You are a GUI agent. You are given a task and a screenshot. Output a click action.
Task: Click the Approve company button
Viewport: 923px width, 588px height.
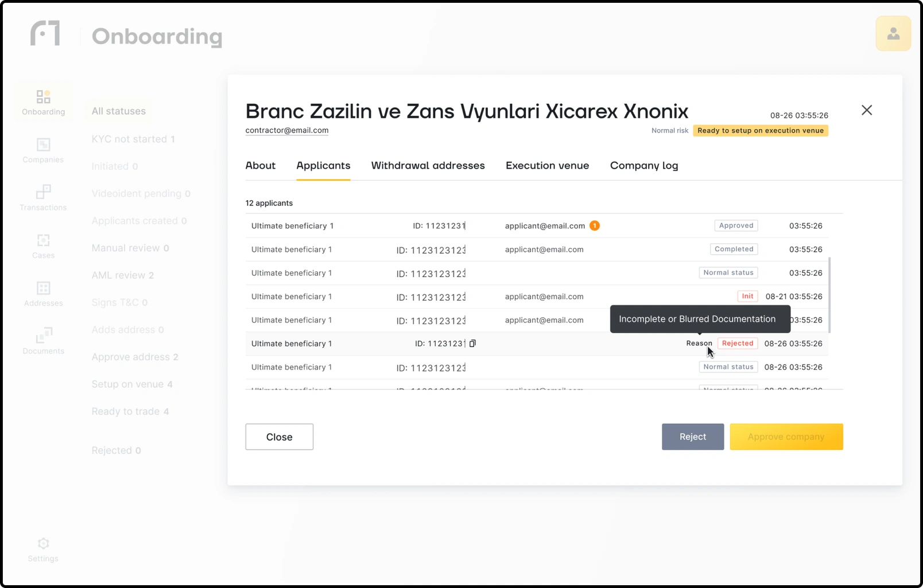pyautogui.click(x=786, y=437)
